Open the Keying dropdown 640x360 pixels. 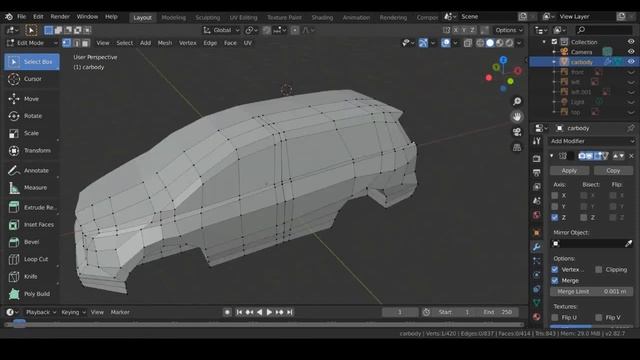73,312
